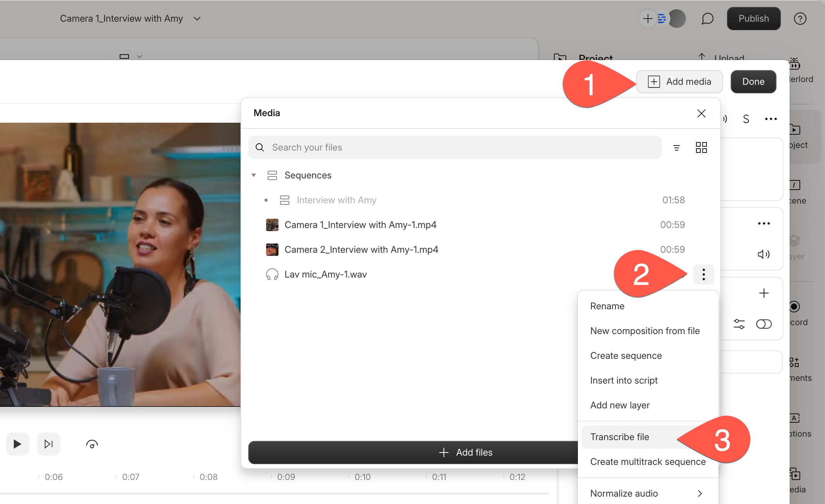Image resolution: width=825 pixels, height=504 pixels.
Task: Toggle the switch next to sliders icon
Action: tap(763, 324)
